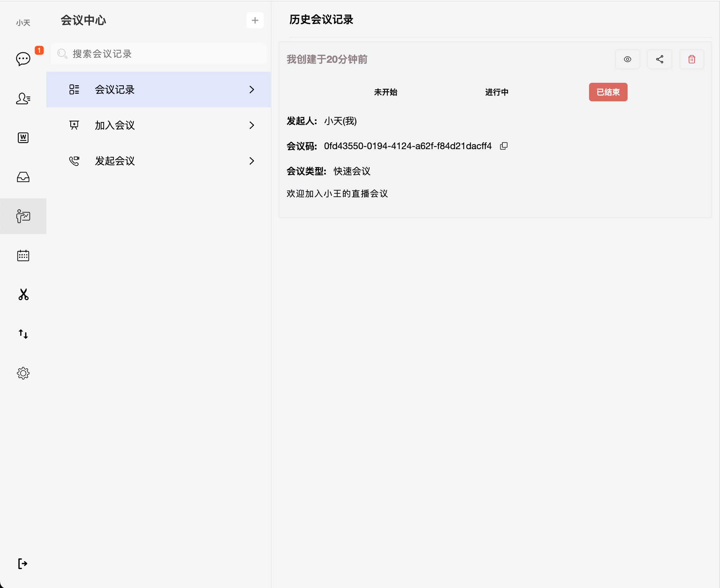View meeting details with the eye icon
The width and height of the screenshot is (720, 588).
[628, 59]
